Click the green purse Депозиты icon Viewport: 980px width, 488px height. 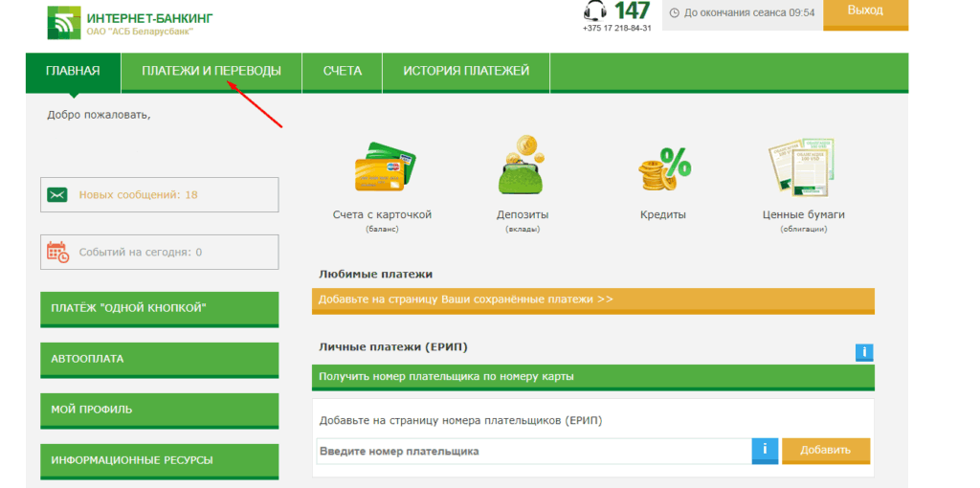523,166
